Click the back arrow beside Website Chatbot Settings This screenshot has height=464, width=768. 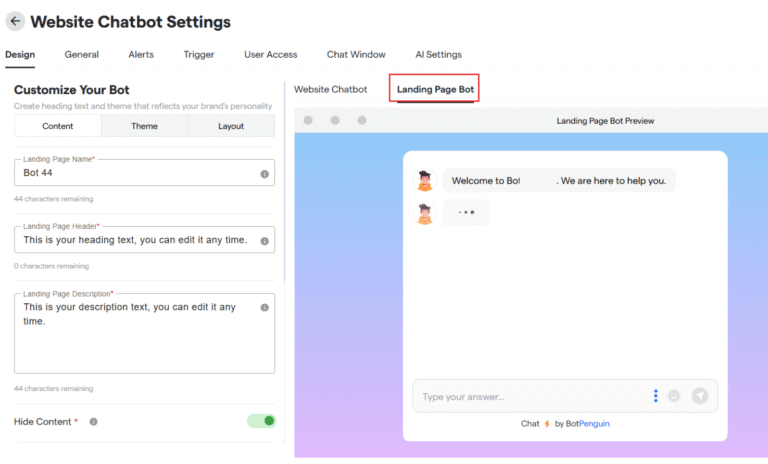(x=15, y=21)
